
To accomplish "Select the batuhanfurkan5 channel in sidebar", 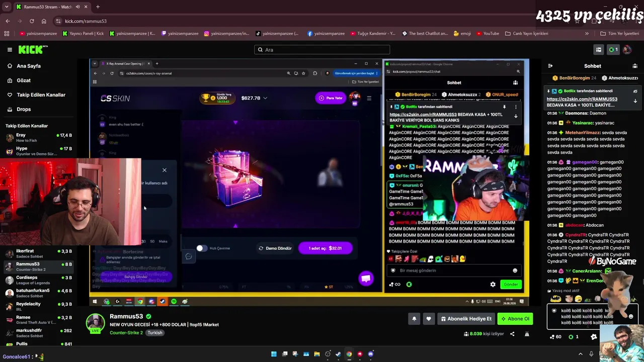I will 39,293.
